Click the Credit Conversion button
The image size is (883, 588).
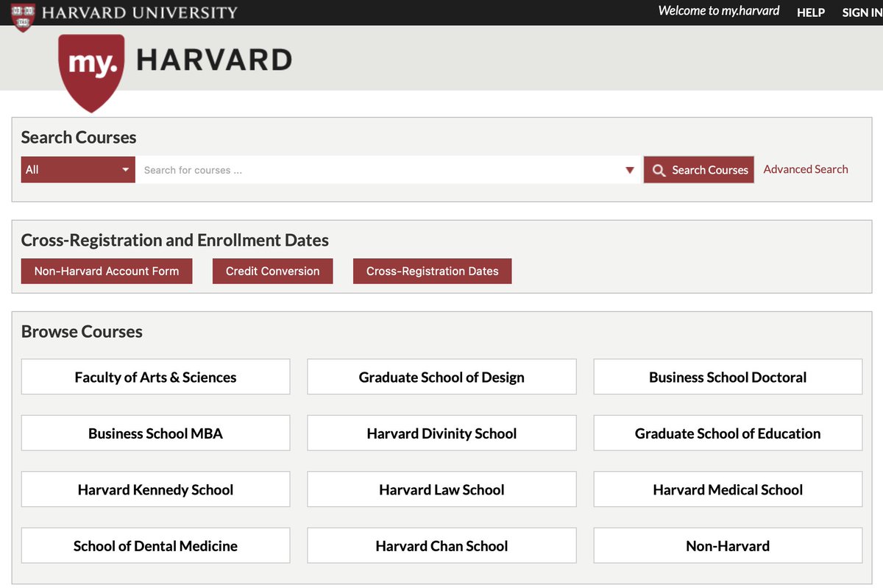(272, 271)
